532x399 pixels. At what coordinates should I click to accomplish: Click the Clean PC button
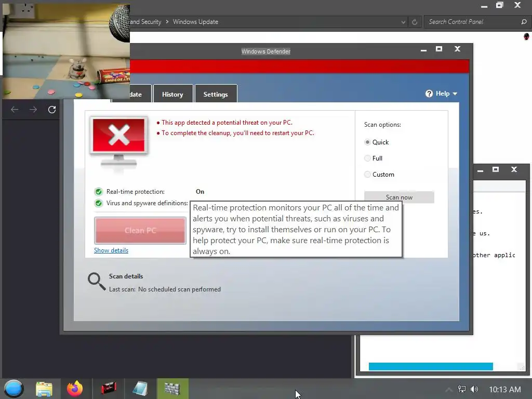[140, 231]
